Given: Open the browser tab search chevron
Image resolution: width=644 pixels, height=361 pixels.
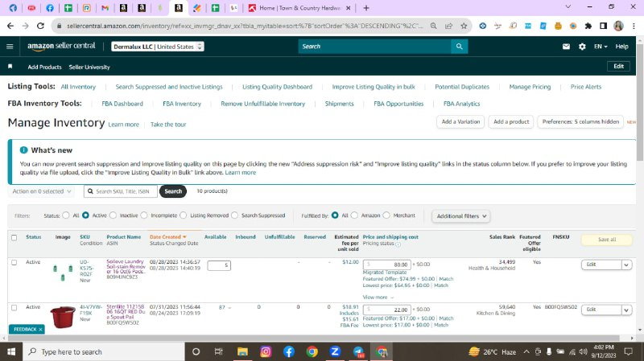Looking at the screenshot, I should (x=568, y=7).
